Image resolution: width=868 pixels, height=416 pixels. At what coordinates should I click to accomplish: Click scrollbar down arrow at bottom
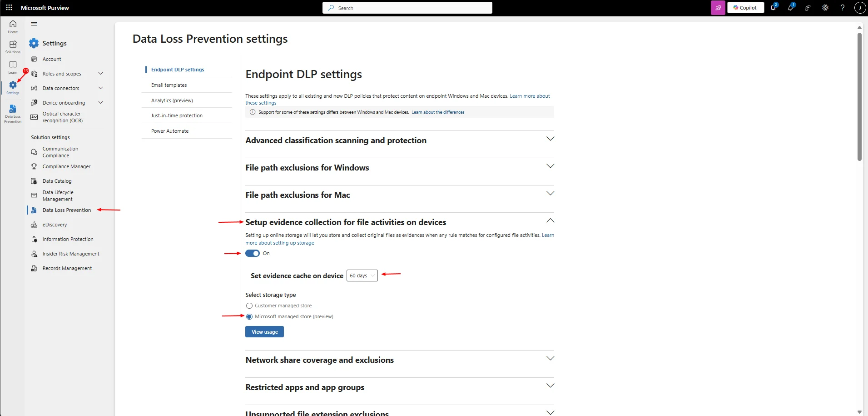point(859,411)
